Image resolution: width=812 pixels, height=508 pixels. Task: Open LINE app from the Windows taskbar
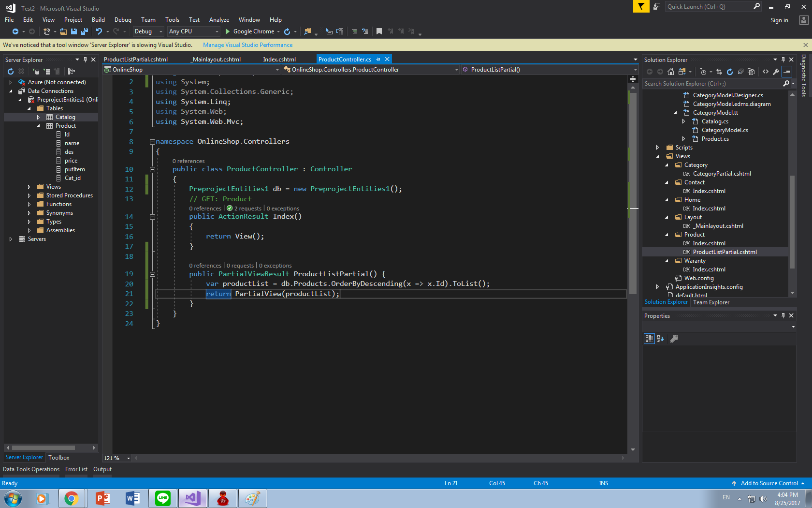(163, 498)
